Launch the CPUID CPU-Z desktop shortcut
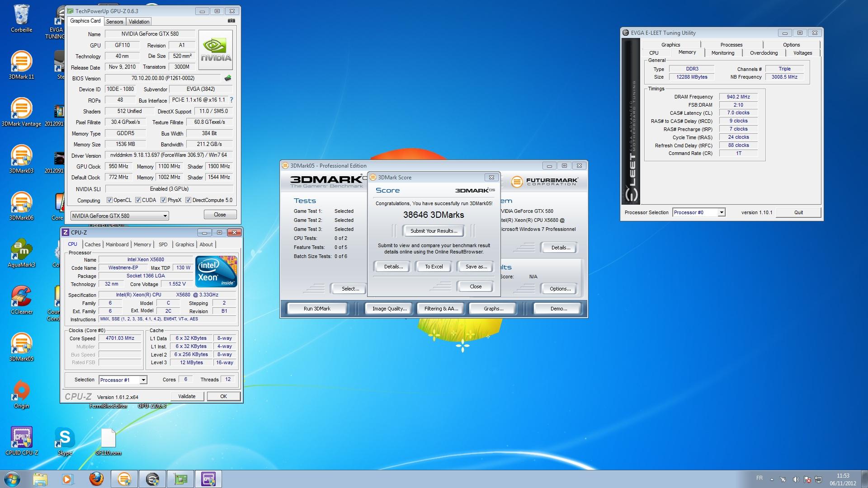The width and height of the screenshot is (868, 488). pos(21,441)
